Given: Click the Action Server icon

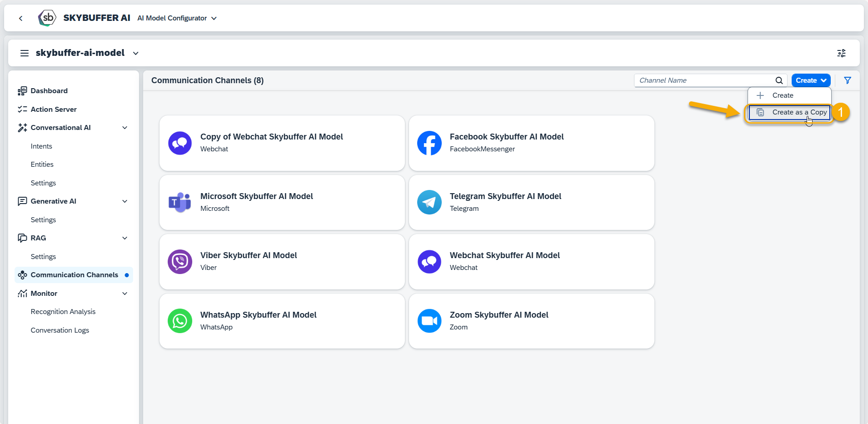Looking at the screenshot, I should [x=22, y=109].
